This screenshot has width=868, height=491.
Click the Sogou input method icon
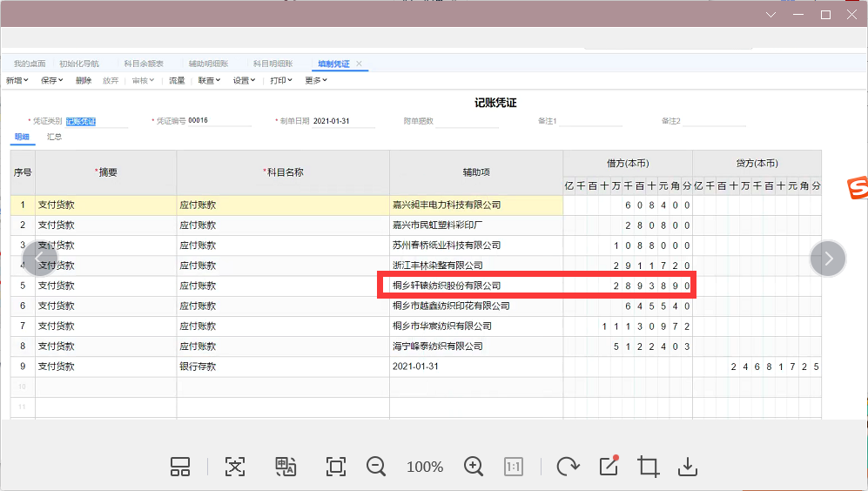coord(858,188)
